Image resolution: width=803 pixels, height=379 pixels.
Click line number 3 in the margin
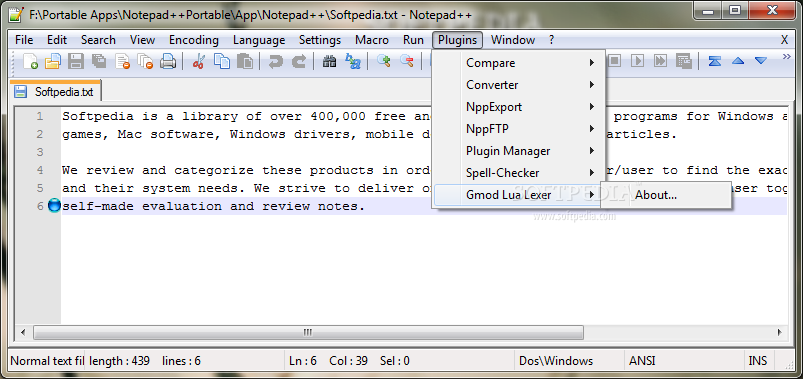click(40, 152)
